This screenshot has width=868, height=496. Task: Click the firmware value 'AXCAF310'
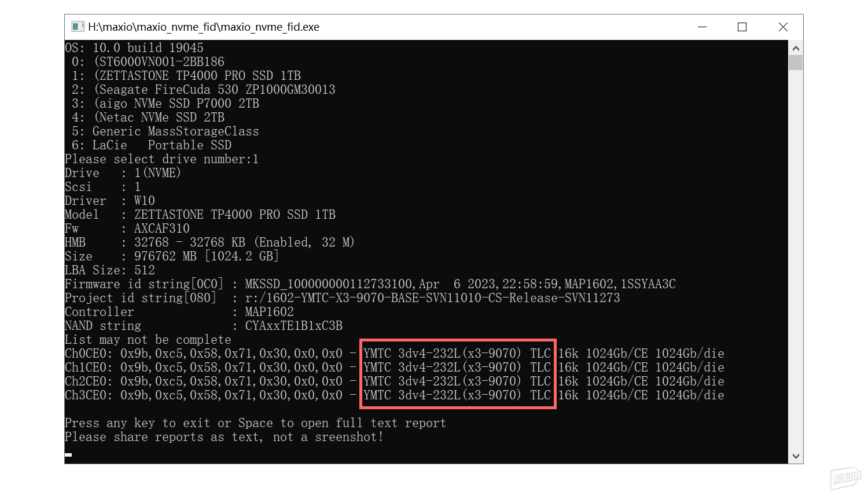[x=162, y=229]
